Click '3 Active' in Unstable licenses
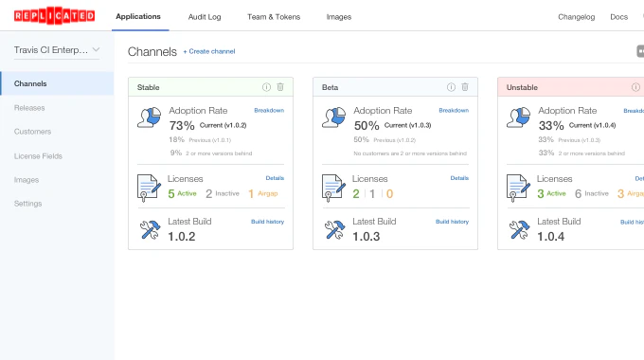 [551, 193]
